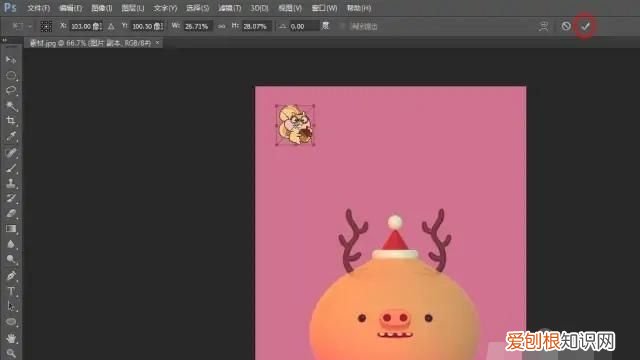
Task: Select the Horizontal Type tool
Action: 11,291
